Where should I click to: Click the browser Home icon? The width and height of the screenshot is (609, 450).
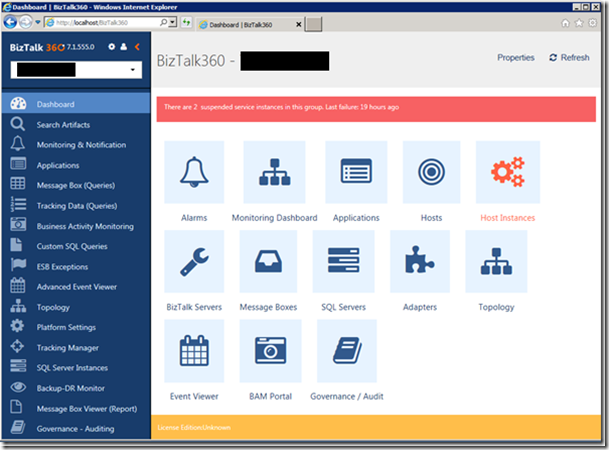click(566, 23)
